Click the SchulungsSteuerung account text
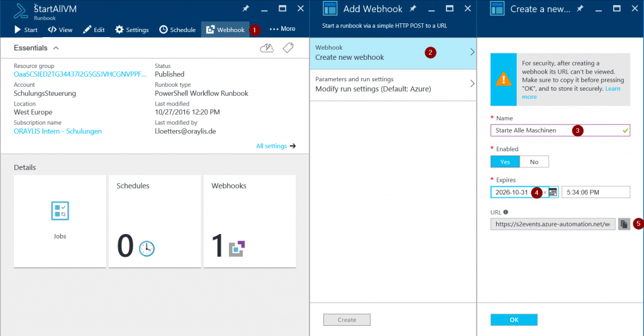644x336 pixels. pos(45,93)
